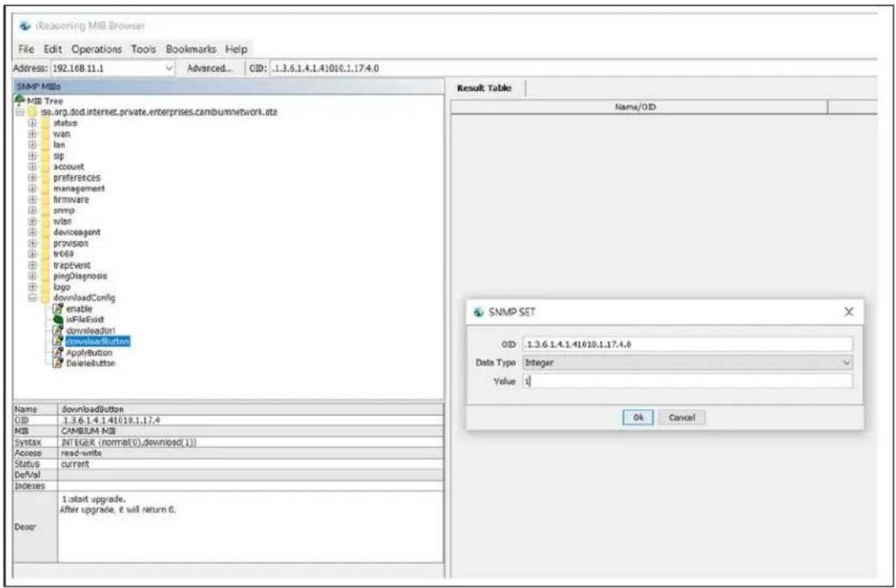Click the DeleteButton node's edit icon
The width and height of the screenshot is (896, 588).
(x=57, y=364)
